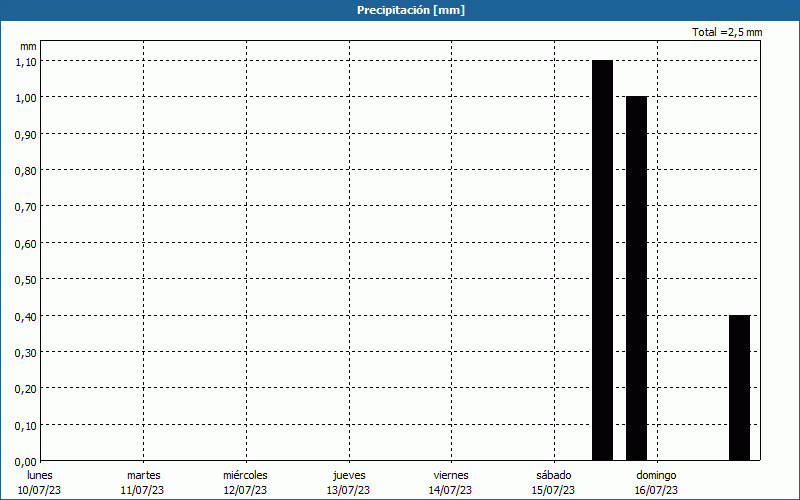
Task: Click the 0,00 y-axis value
Action: pos(26,462)
